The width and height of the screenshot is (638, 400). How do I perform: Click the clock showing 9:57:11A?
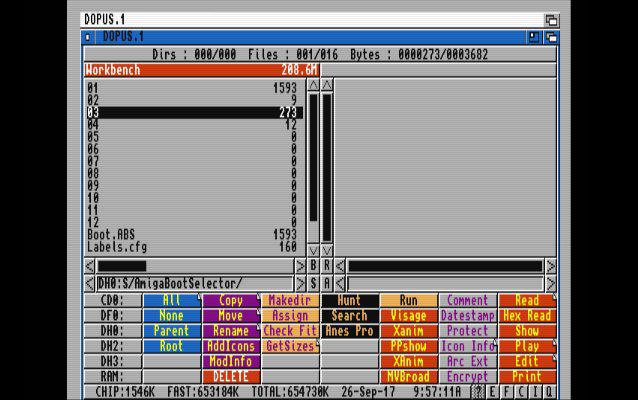437,392
